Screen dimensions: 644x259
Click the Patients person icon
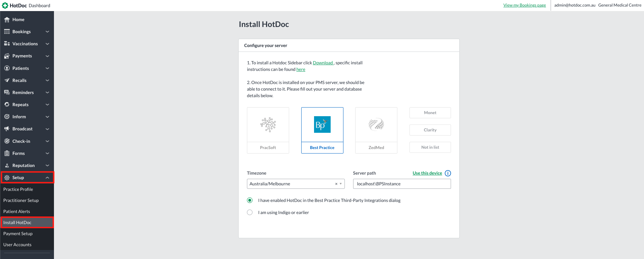click(x=7, y=68)
